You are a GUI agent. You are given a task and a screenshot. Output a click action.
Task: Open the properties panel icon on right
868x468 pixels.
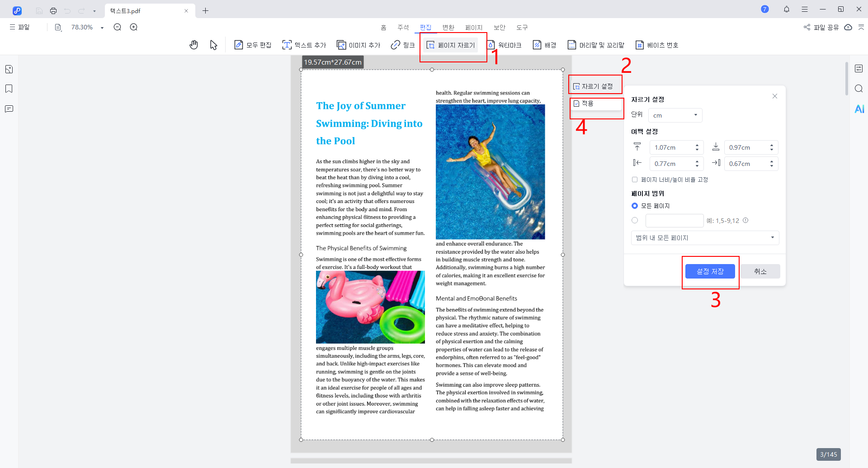pos(859,69)
